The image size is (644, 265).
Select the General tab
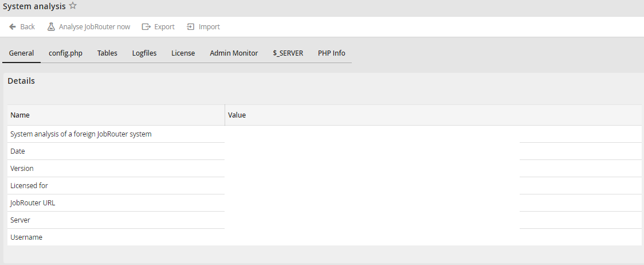(x=21, y=53)
